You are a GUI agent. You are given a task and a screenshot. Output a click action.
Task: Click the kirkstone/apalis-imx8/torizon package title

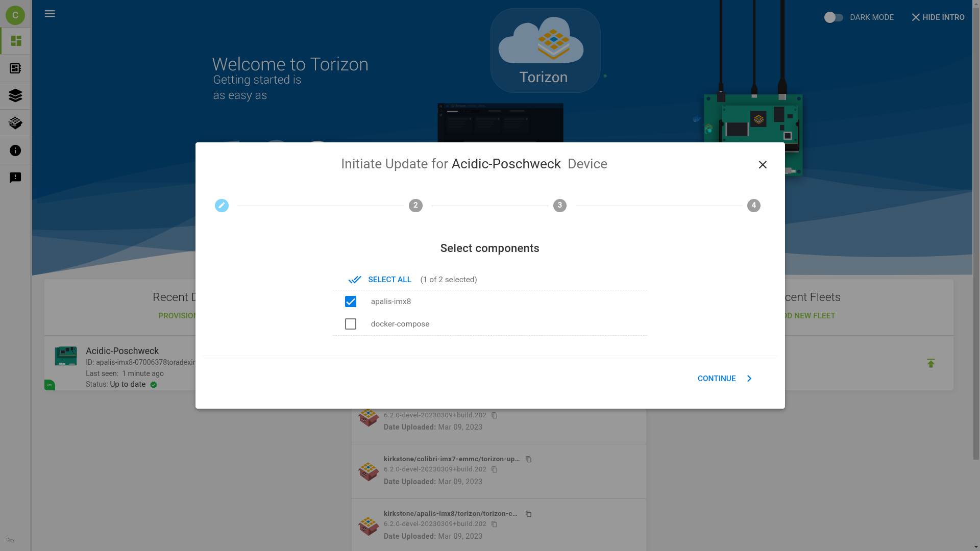click(x=451, y=514)
